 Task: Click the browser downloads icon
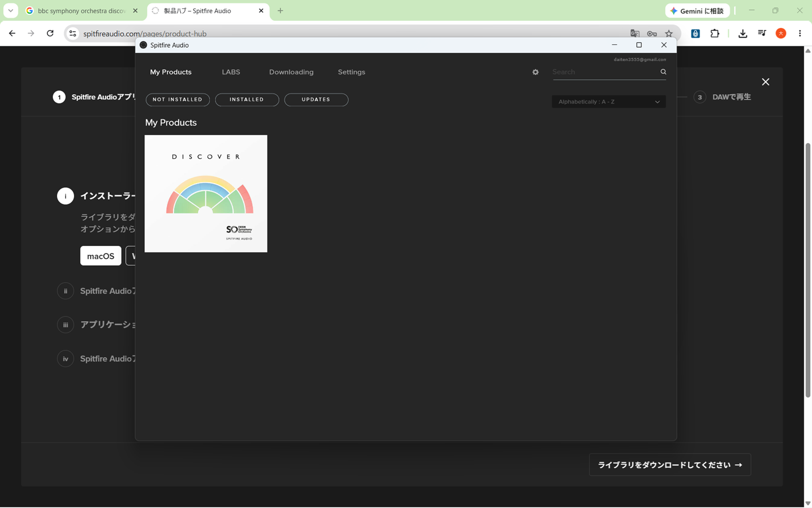(743, 33)
